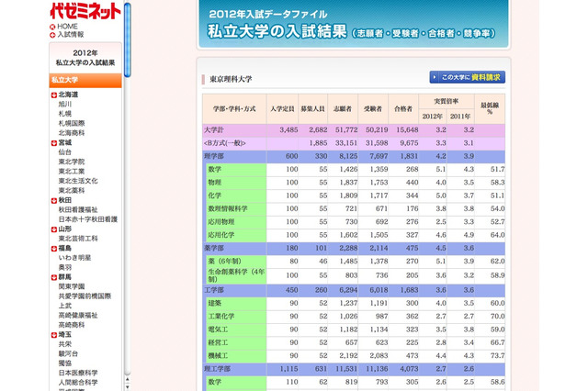Open 日本赤十字秋田看護 link

(x=88, y=219)
